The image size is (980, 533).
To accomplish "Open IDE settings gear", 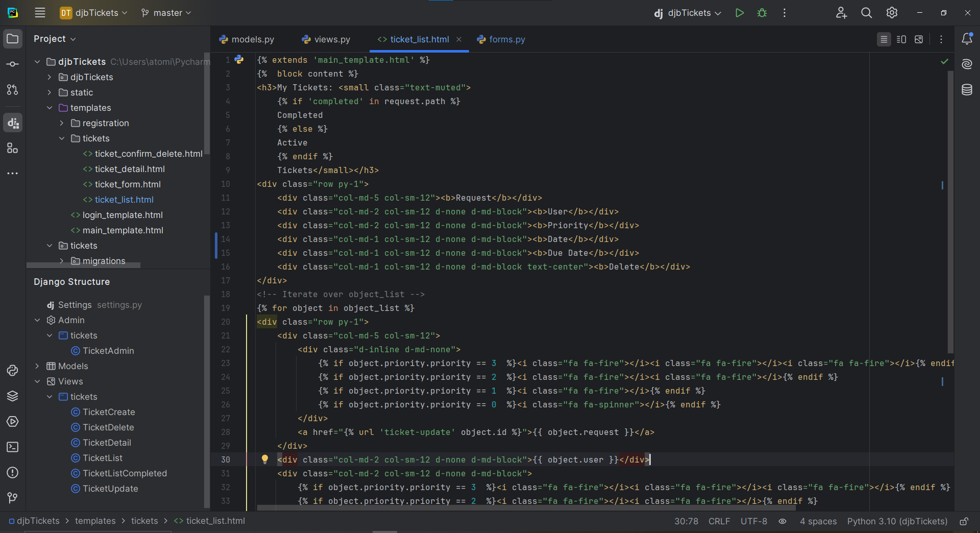I will (892, 13).
